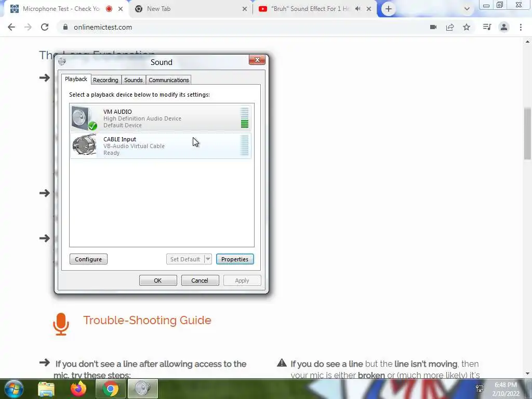The width and height of the screenshot is (532, 399).
Task: Reload the onlinemictest.com page
Action: click(45, 27)
